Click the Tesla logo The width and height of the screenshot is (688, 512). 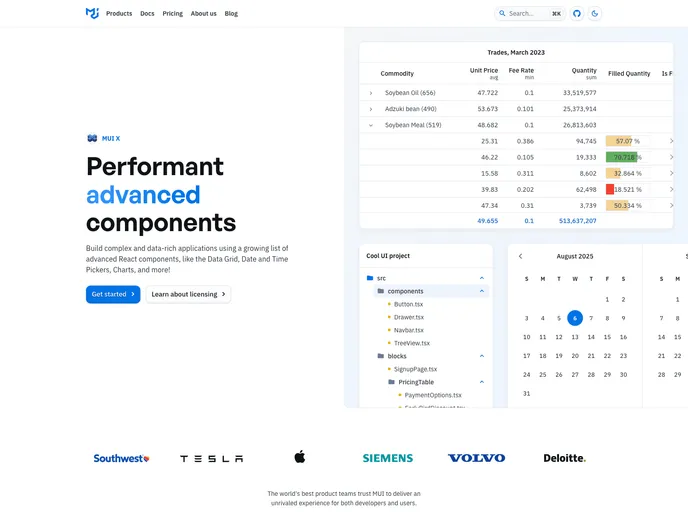(x=211, y=459)
